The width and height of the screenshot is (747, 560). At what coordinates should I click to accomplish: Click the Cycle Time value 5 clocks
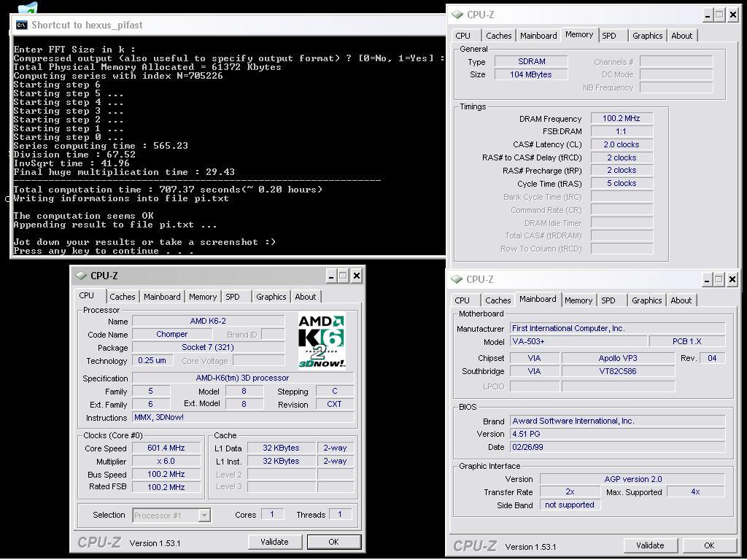(x=622, y=183)
